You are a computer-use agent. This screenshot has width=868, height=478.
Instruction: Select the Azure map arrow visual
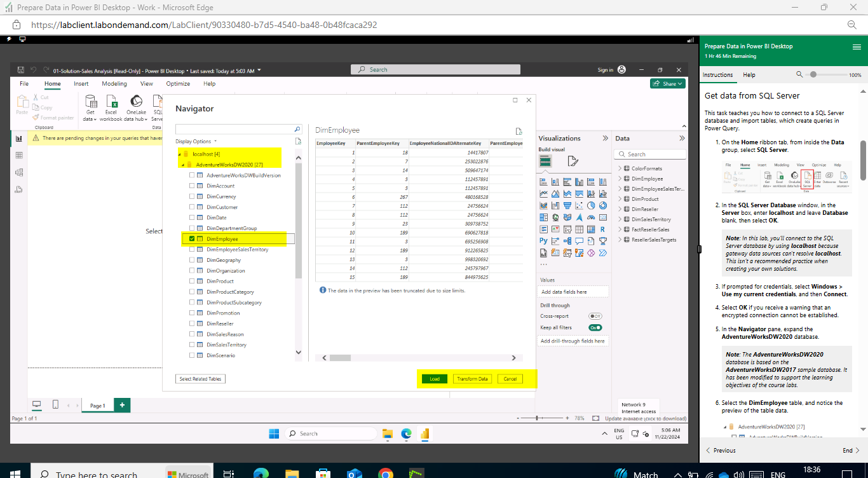(579, 217)
